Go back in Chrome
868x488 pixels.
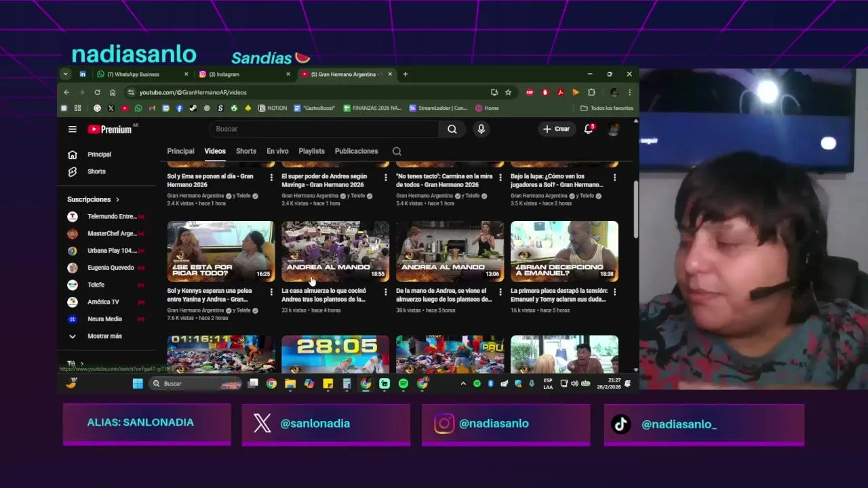[66, 92]
